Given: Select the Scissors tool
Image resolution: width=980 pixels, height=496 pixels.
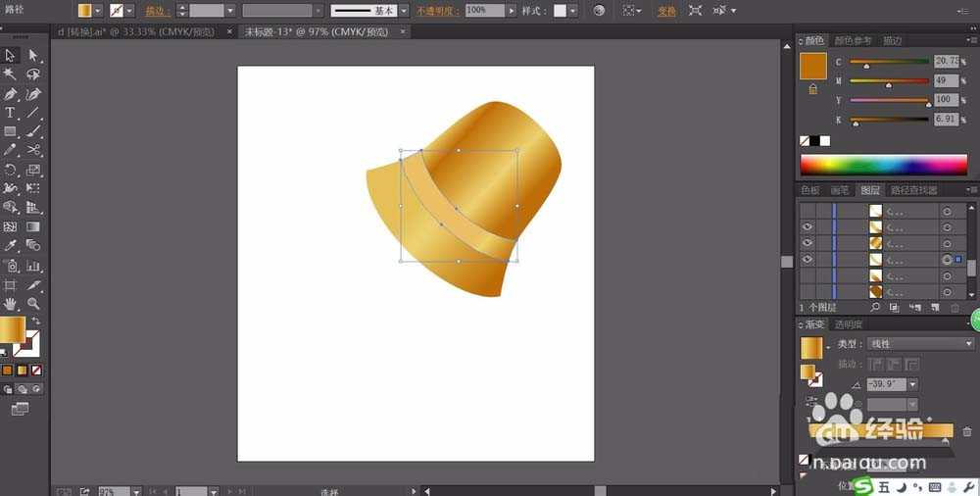Looking at the screenshot, I should [33, 150].
